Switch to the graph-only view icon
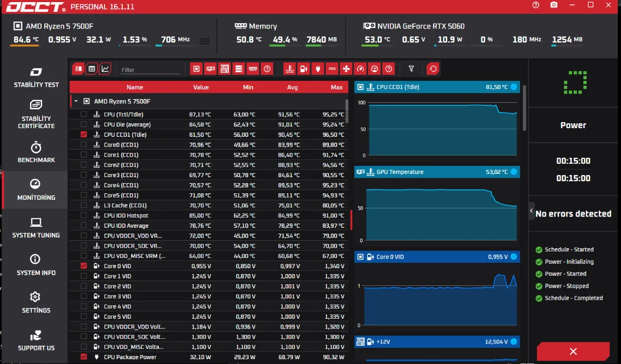 pyautogui.click(x=105, y=69)
